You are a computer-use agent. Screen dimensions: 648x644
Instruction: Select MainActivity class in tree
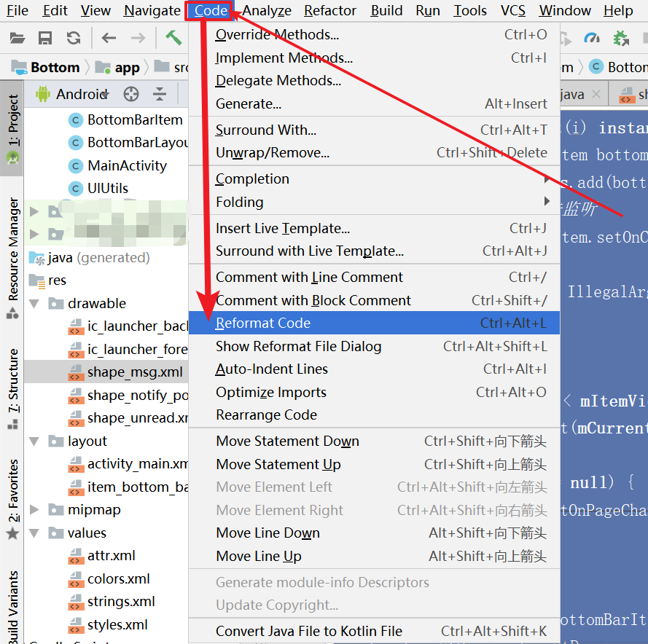click(117, 165)
